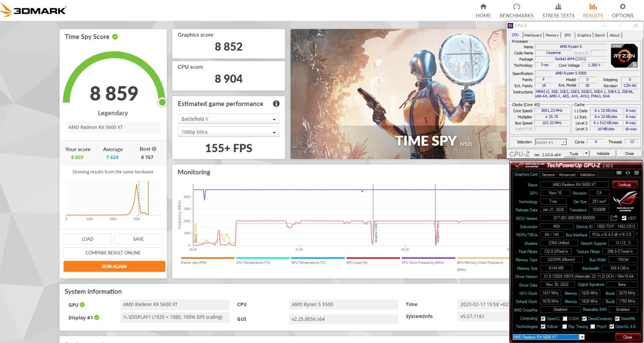Open the 3DMark Home section

coord(483,11)
